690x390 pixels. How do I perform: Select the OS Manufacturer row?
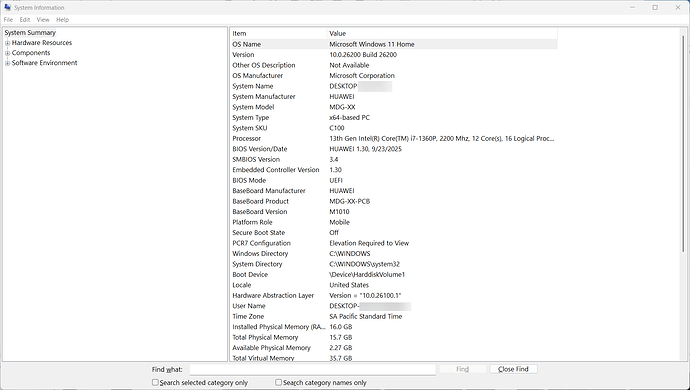394,76
